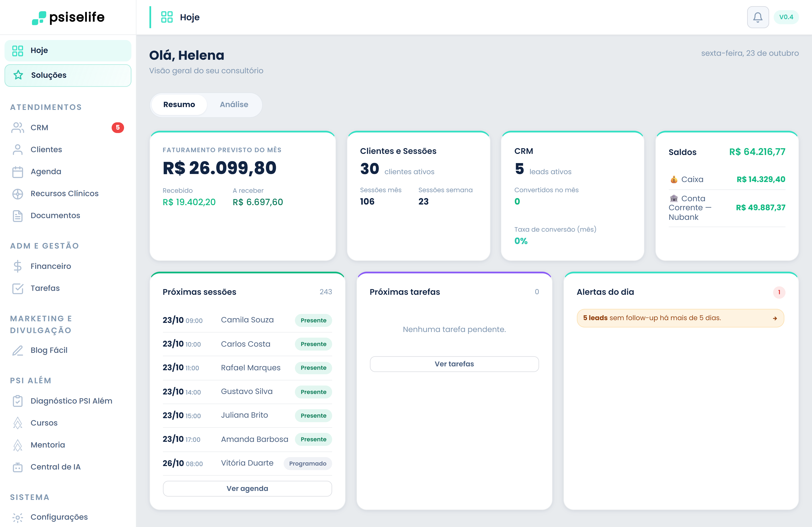Open the notifications bell icon

(x=757, y=17)
